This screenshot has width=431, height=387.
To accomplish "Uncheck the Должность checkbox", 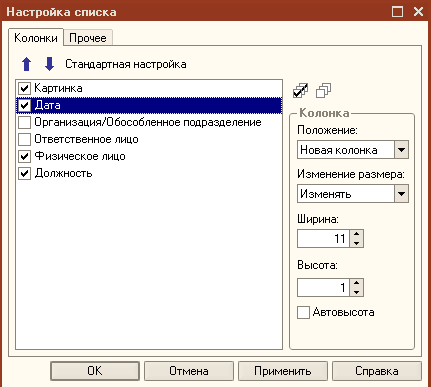I will pyautogui.click(x=24, y=173).
